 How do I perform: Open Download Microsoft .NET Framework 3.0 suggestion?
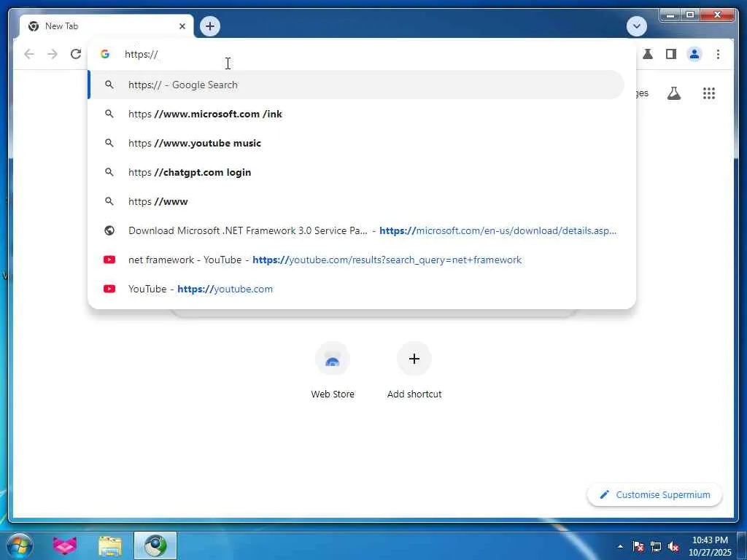point(356,230)
